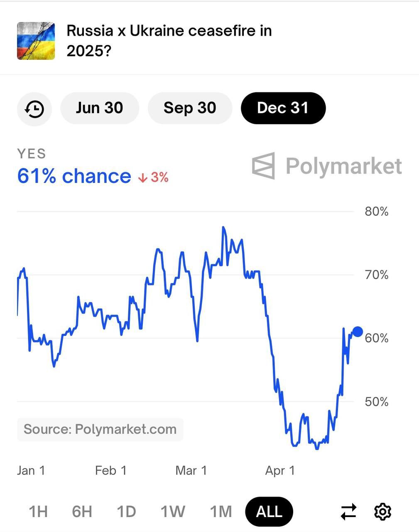Select the ALL time range
419x532 pixels.
pyautogui.click(x=269, y=512)
